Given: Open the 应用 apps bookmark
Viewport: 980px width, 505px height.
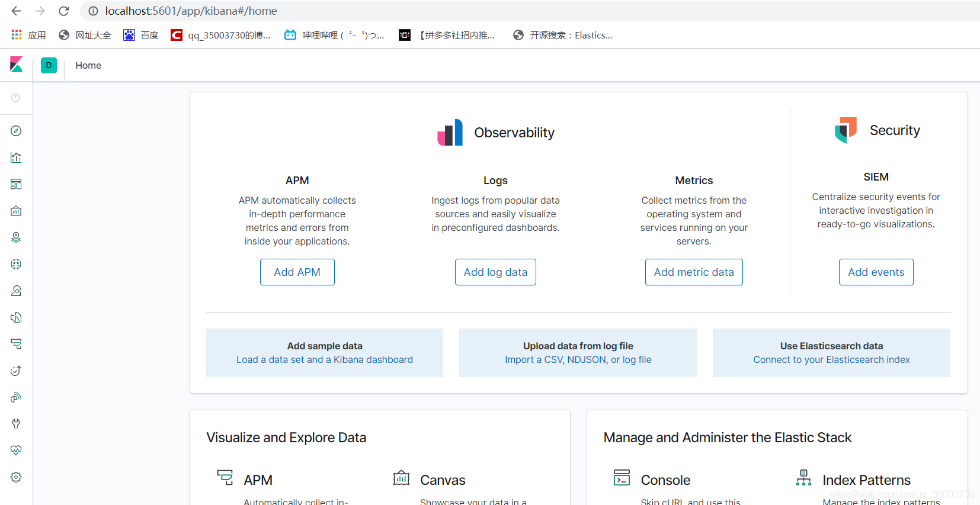Looking at the screenshot, I should click(28, 35).
